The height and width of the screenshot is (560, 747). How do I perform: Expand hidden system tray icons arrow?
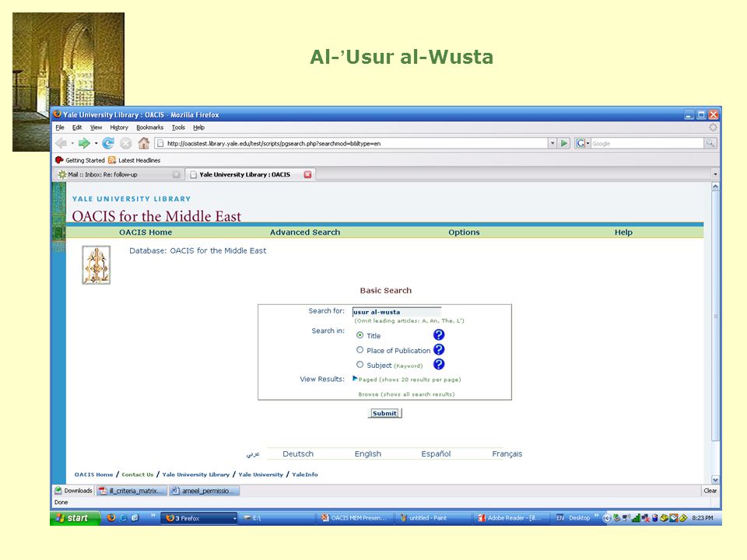(x=606, y=519)
